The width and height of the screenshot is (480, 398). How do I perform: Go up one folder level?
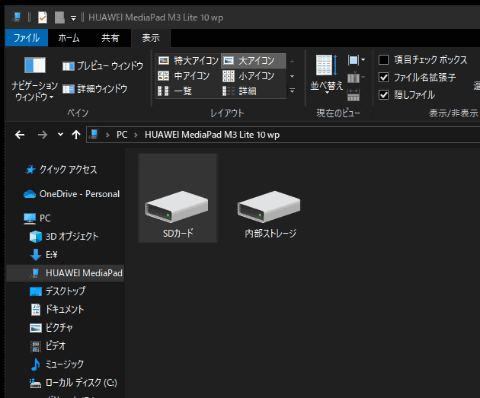(x=76, y=135)
